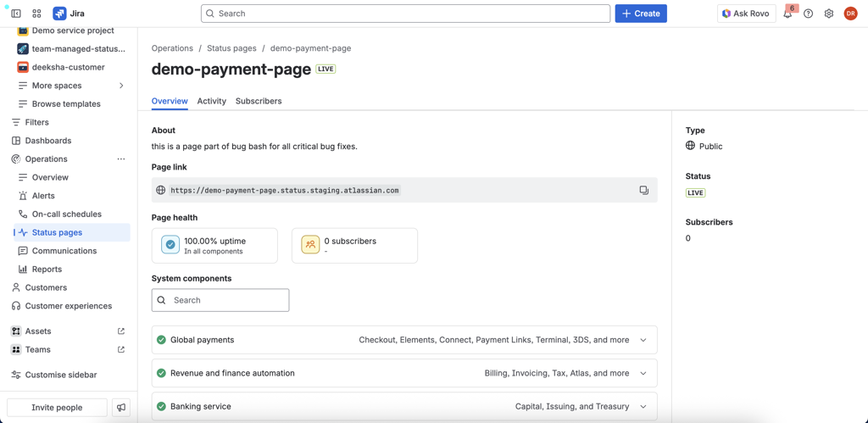Open the notifications bell icon
868x423 pixels.
(x=787, y=14)
